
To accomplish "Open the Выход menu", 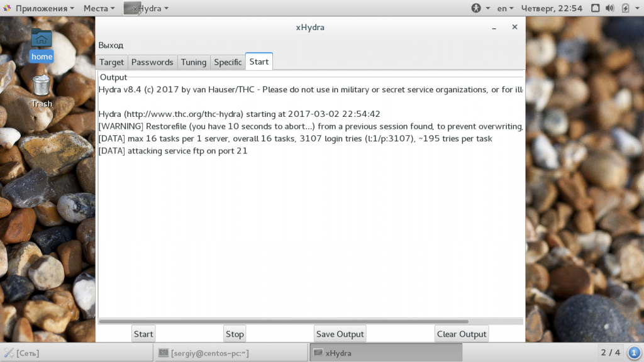I will [x=111, y=45].
